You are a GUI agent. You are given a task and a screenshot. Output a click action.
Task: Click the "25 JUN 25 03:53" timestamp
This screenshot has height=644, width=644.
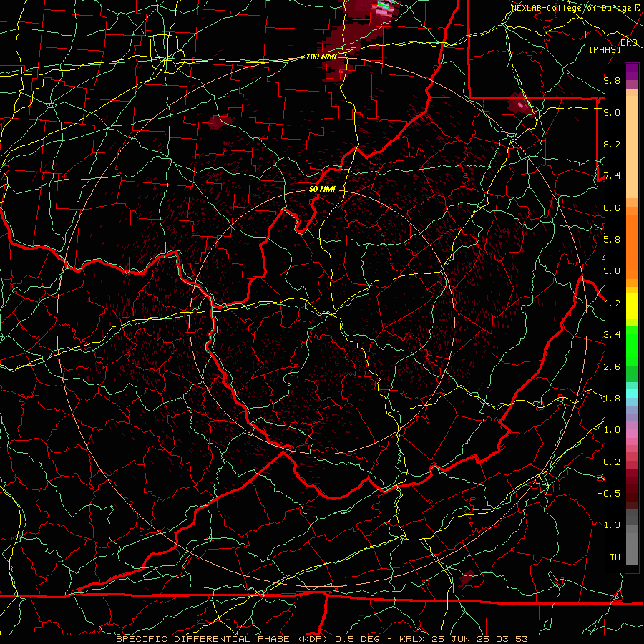click(x=479, y=639)
